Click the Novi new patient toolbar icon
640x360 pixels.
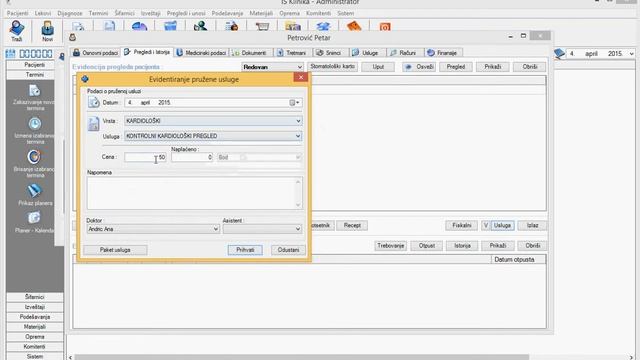pos(47,30)
